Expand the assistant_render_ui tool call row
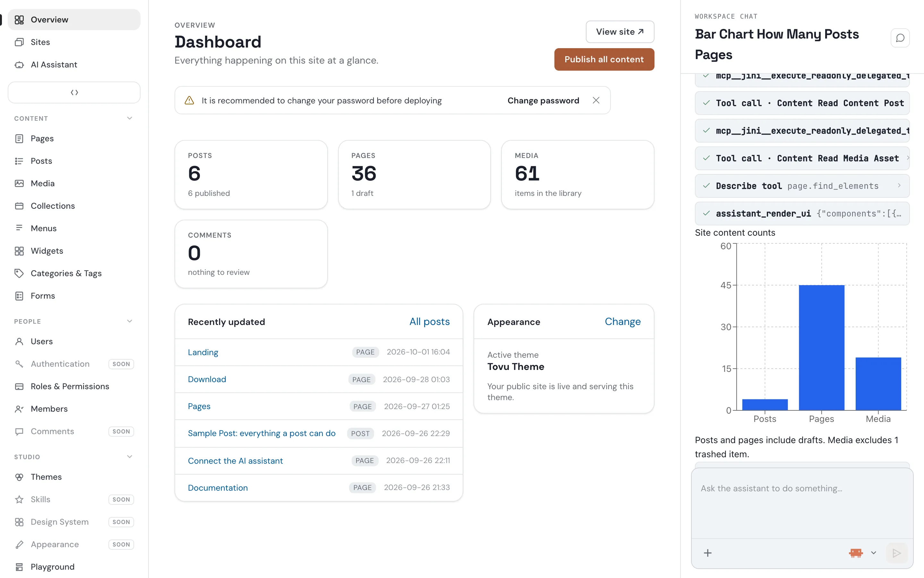Viewport: 924px width, 578px height. pos(802,213)
